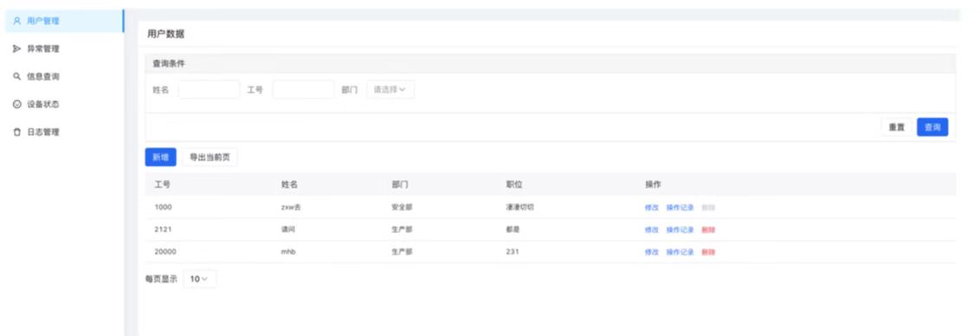Open 操作记录 for employee 20000

pos(680,252)
